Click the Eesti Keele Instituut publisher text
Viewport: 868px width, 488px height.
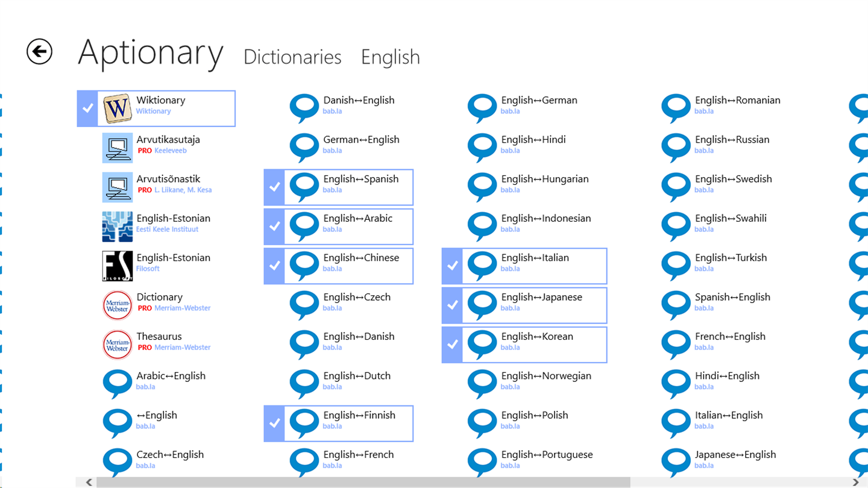[x=167, y=229]
